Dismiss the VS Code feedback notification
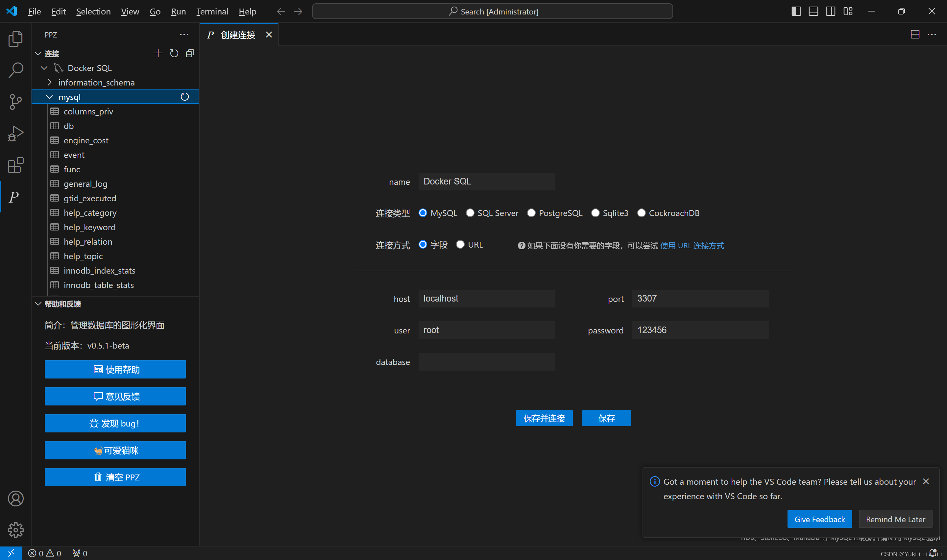The image size is (947, 560). tap(926, 481)
